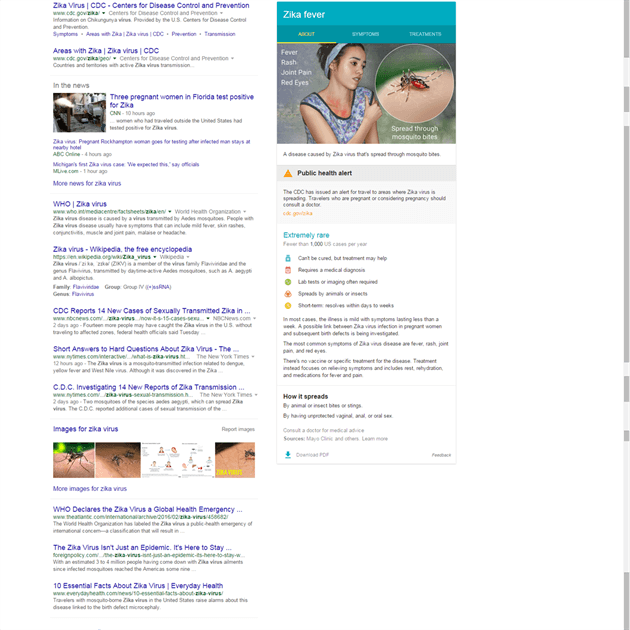
Task: Open dropdown arrow next to cdc.gov/zika/geo/ URL
Action: click(115, 58)
